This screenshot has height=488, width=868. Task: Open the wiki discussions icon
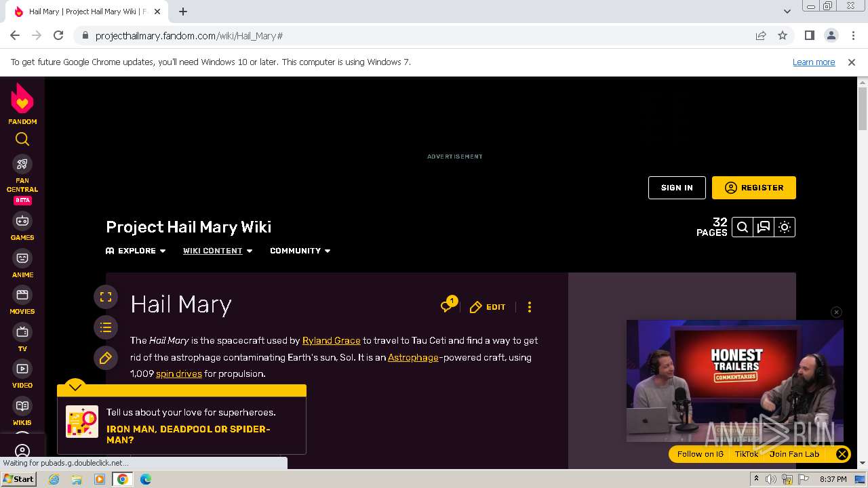pyautogui.click(x=764, y=227)
